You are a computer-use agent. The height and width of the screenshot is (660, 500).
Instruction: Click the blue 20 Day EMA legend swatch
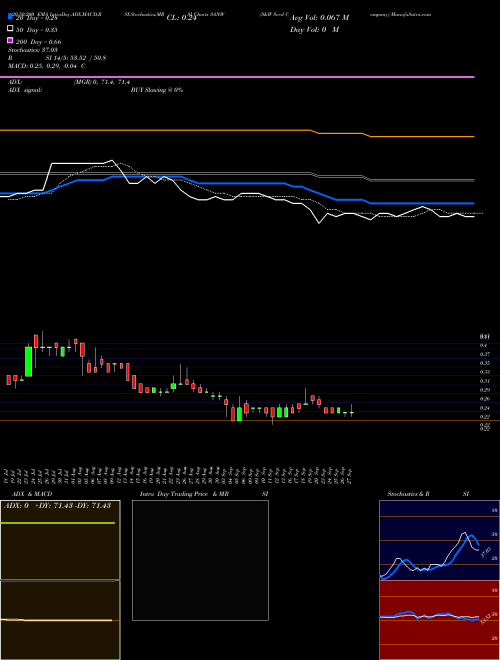tap(10, 17)
